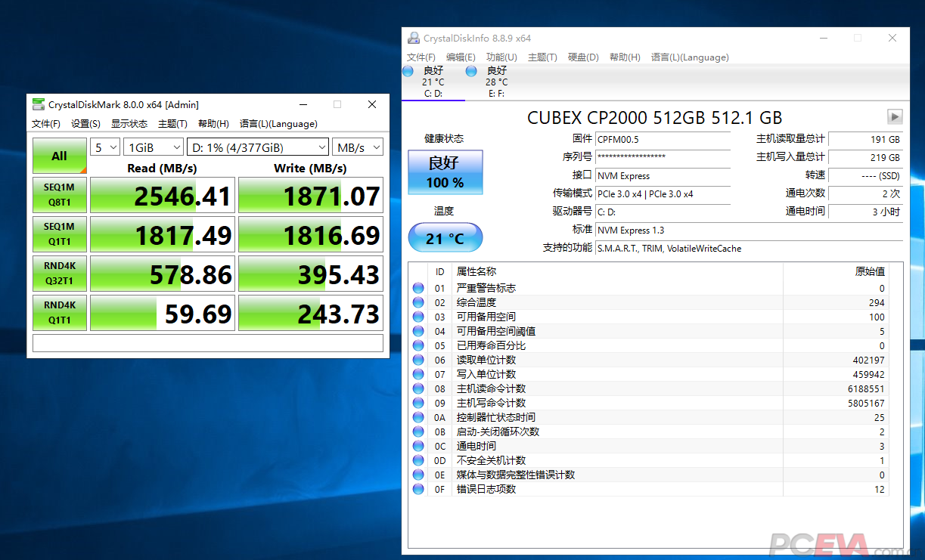Viewport: 925px width, 560px height.
Task: Click status orb for E: F: disk
Action: pos(472,71)
